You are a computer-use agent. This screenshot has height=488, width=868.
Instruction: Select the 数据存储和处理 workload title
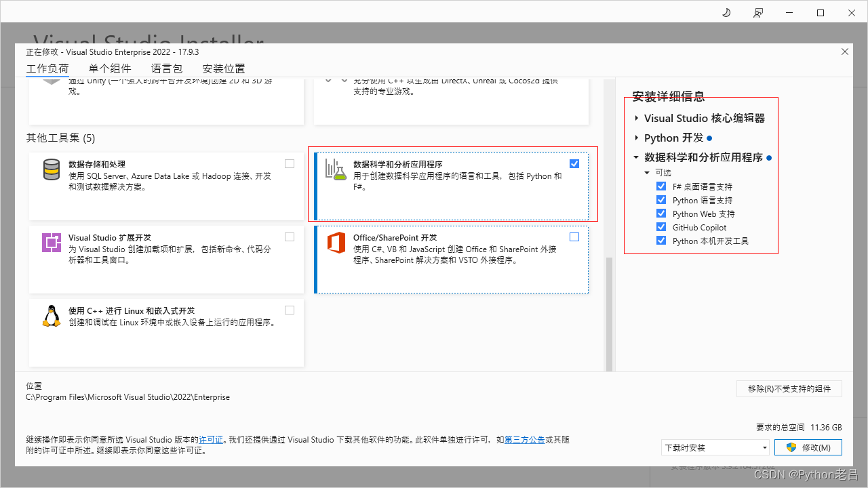click(x=97, y=164)
